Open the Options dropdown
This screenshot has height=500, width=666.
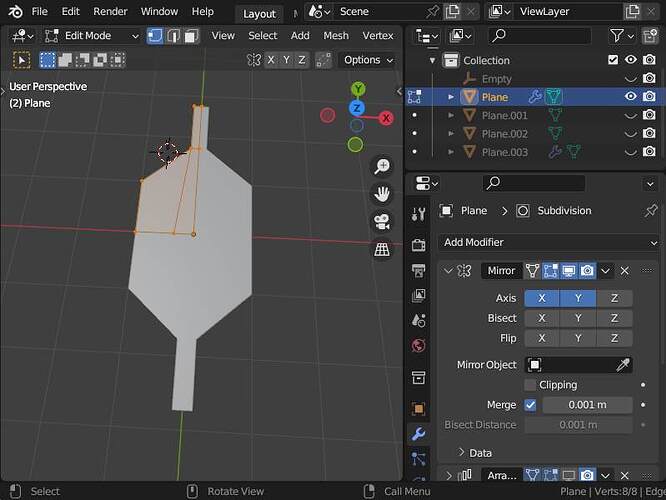[368, 60]
